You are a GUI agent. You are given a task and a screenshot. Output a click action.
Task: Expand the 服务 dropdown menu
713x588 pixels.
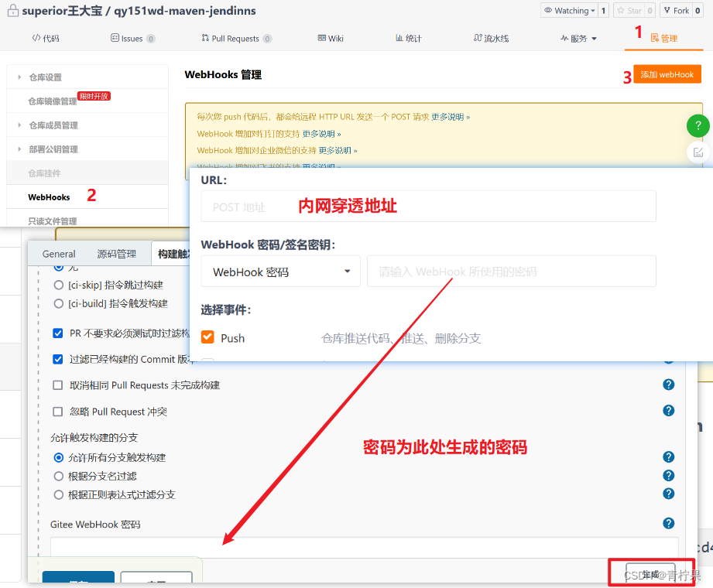(x=578, y=38)
